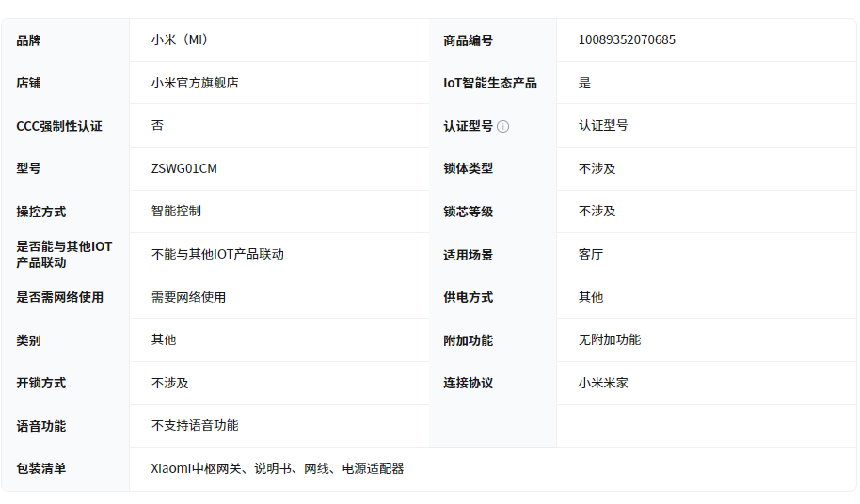Select the IoT智能生态产品 value 是
The image size is (860, 504).
coord(584,83)
